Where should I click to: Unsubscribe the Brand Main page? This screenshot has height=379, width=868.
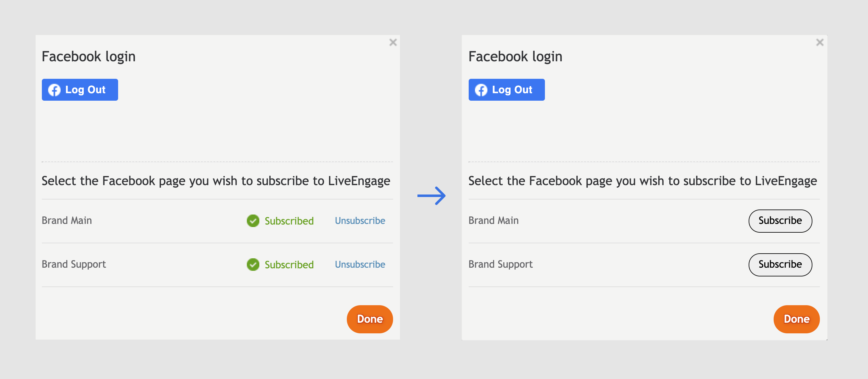coord(360,220)
